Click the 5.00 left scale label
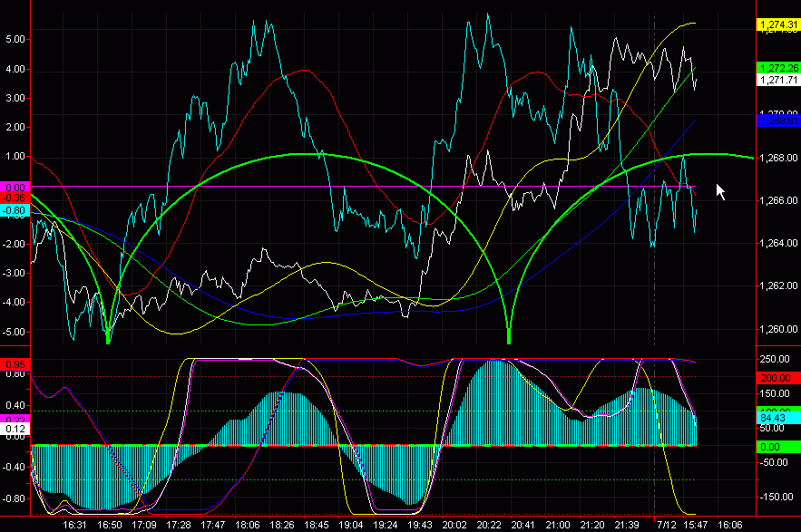801x532 pixels. coord(15,39)
